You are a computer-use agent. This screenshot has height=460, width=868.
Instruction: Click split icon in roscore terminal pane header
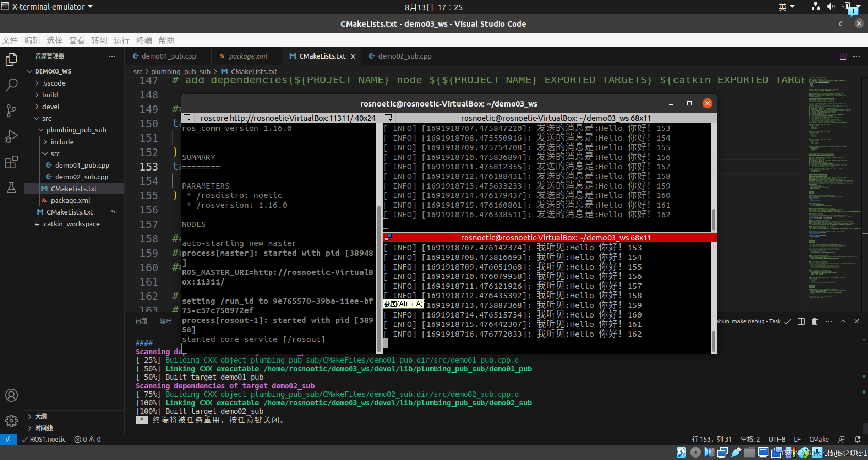(x=187, y=118)
